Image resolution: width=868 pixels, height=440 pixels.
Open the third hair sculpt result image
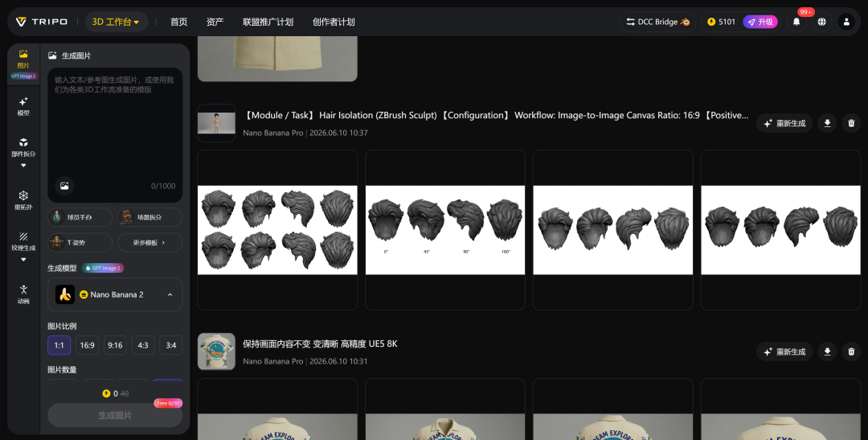[x=612, y=230]
